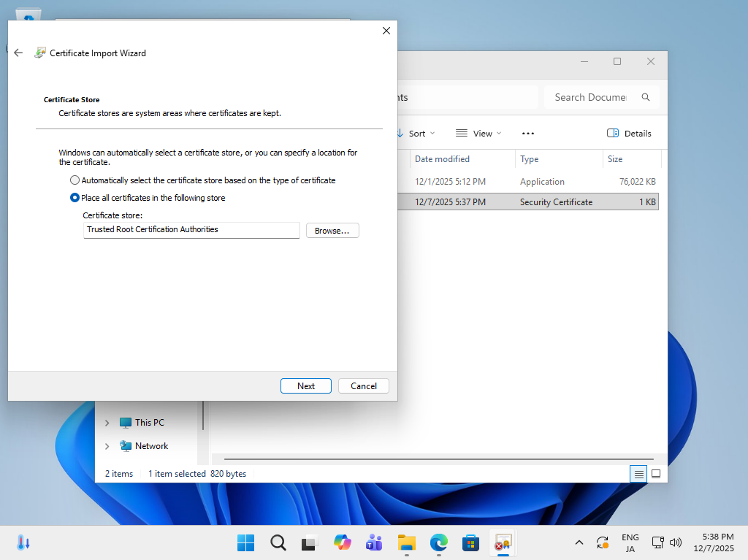Sort by the Date modified column
748x560 pixels.
tap(462, 159)
